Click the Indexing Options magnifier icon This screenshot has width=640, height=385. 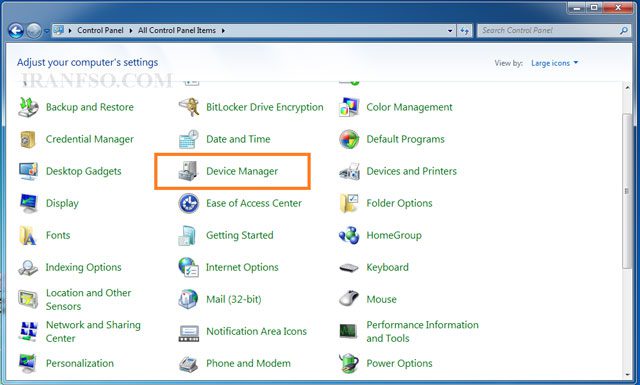[x=28, y=267]
